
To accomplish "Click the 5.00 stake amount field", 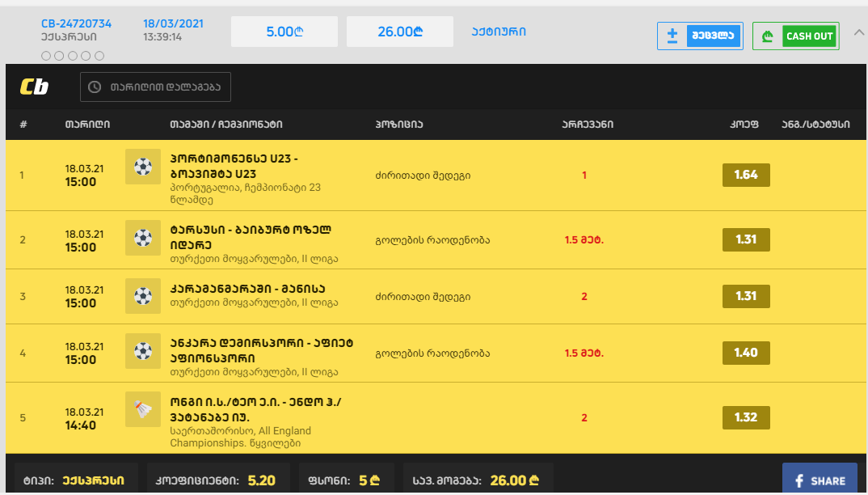I will pyautogui.click(x=284, y=32).
